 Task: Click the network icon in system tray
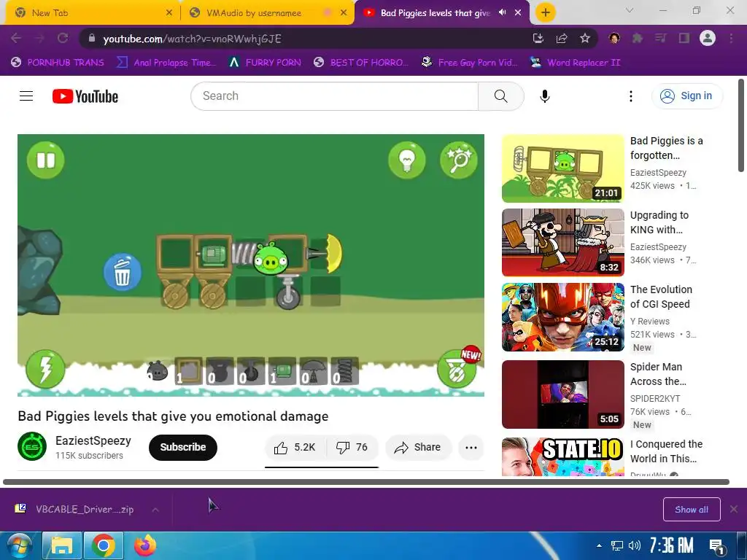(x=617, y=545)
